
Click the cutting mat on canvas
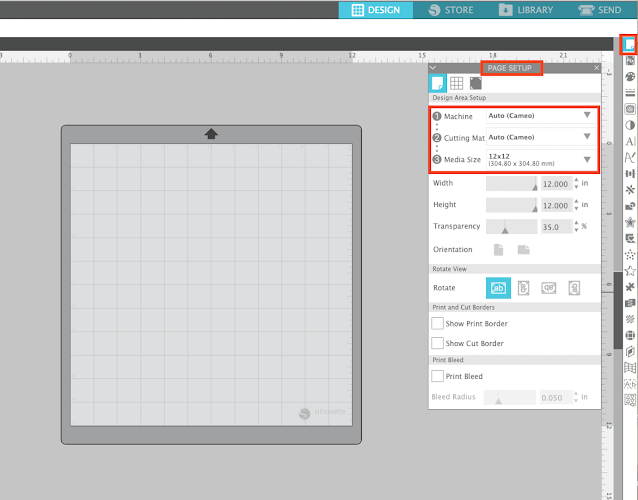click(x=211, y=284)
